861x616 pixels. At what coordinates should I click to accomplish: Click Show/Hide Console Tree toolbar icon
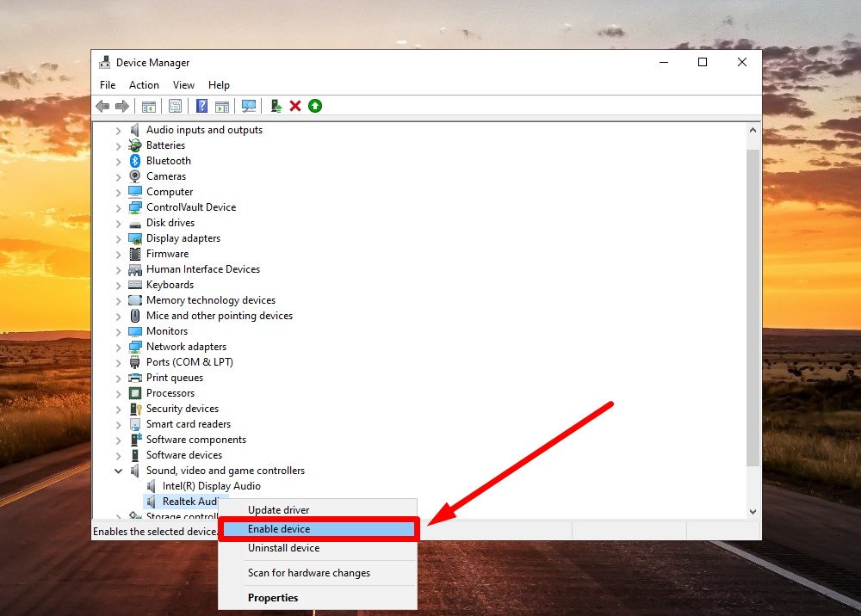pyautogui.click(x=149, y=106)
